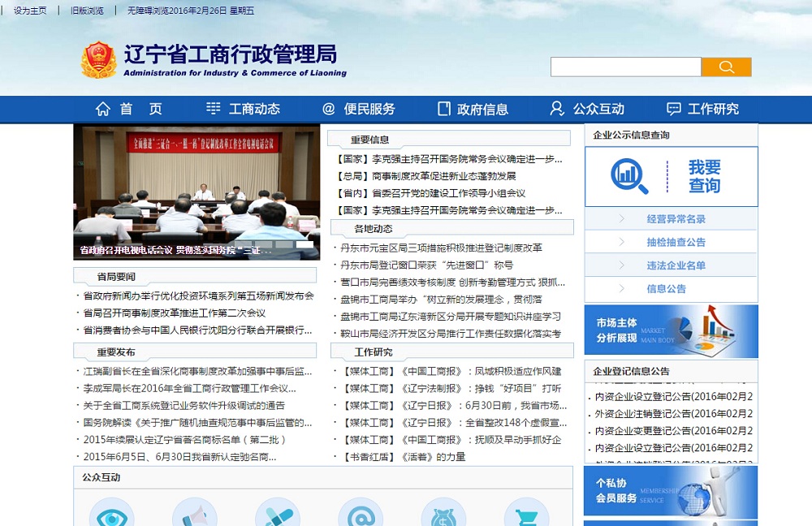Open the 政府信息 navigation menu

[482, 109]
